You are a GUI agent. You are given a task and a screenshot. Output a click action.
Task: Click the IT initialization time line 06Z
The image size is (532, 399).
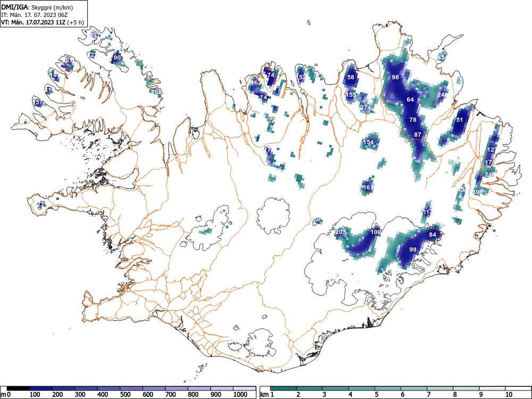(x=35, y=15)
